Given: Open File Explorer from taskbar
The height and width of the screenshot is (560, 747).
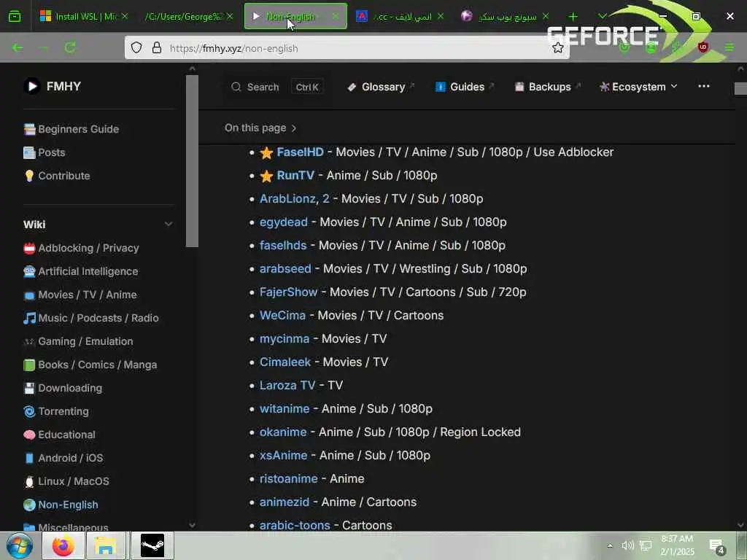Looking at the screenshot, I should point(105,545).
